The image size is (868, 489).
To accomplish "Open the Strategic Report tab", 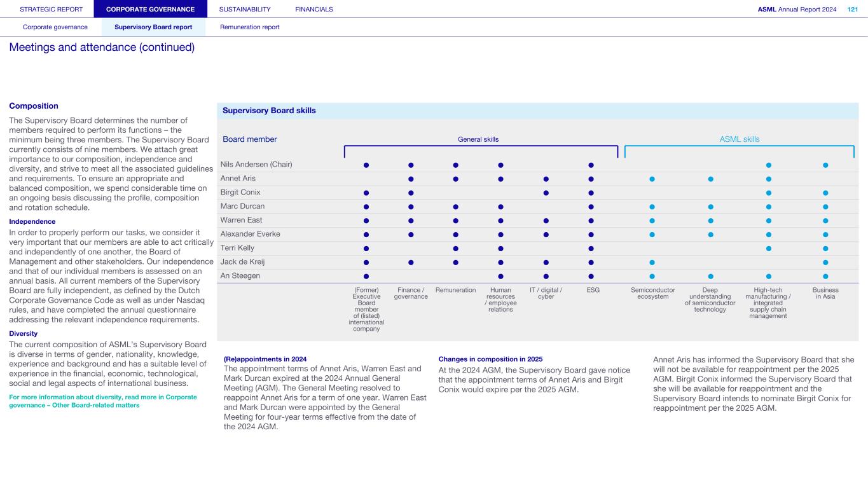I will point(52,9).
